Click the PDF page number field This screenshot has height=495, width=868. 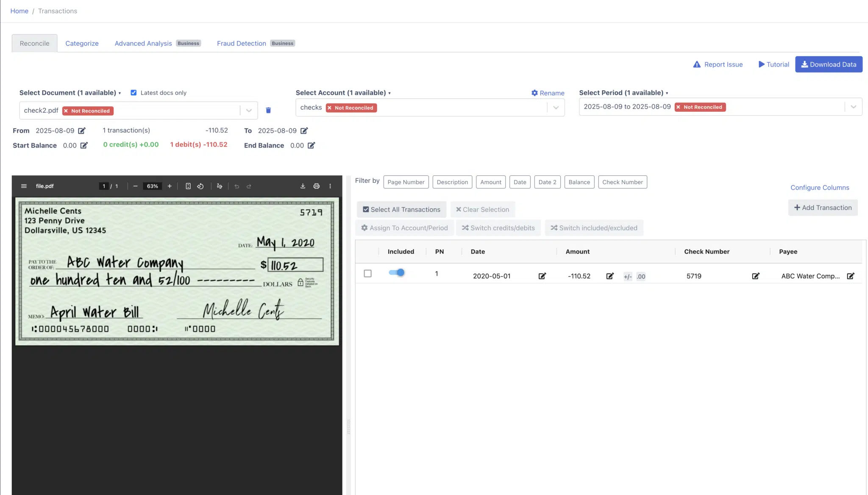pos(104,186)
